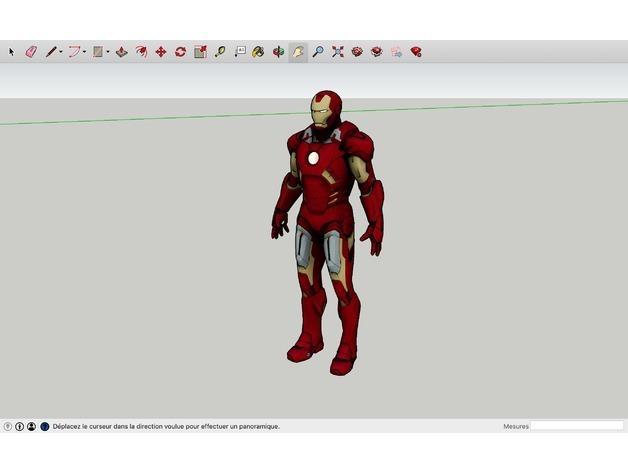628x472 pixels.
Task: Choose the Move tool with red arrows
Action: (x=160, y=51)
